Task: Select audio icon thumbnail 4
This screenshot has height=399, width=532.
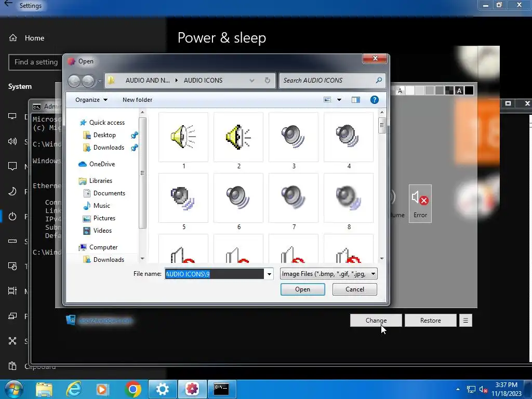Action: coord(349,137)
